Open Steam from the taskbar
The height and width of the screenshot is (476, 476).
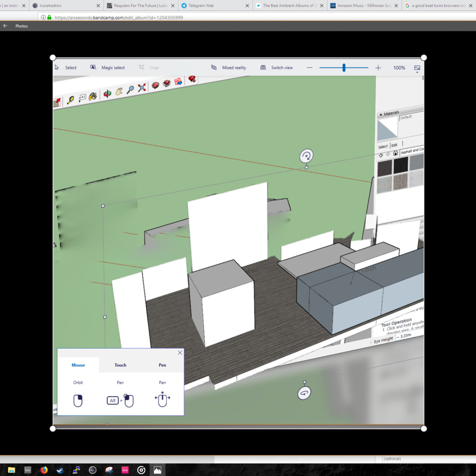tap(60, 470)
